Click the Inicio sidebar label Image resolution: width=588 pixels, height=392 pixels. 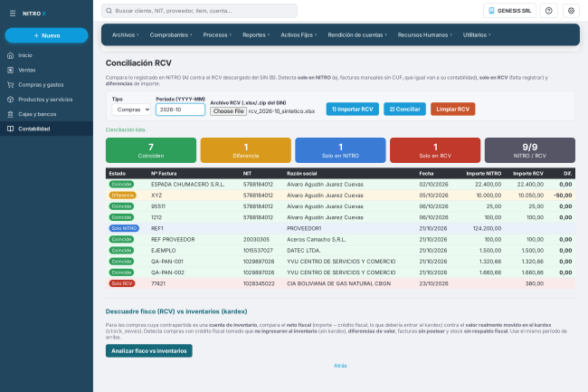click(x=25, y=55)
